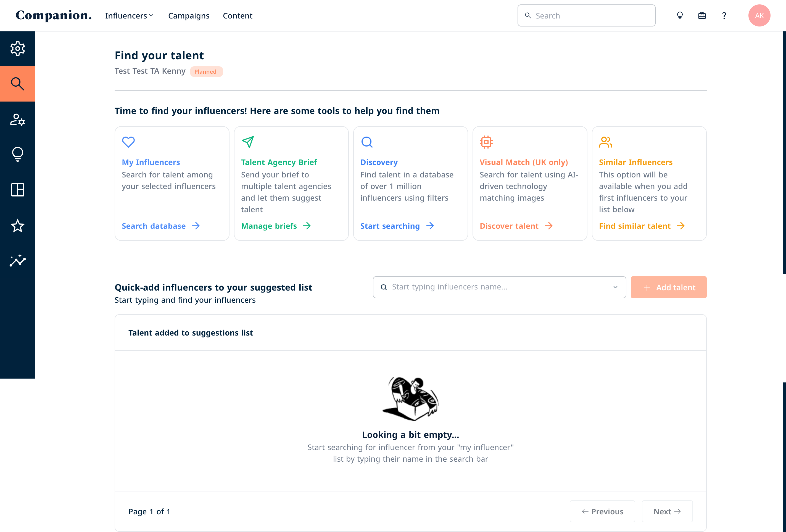
Task: Expand the influencer name dropdown chevron
Action: tap(615, 287)
